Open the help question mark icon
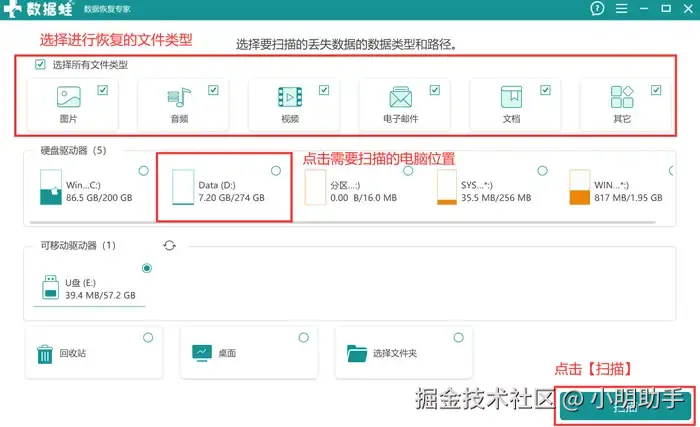Image resolution: width=700 pixels, height=427 pixels. [597, 8]
